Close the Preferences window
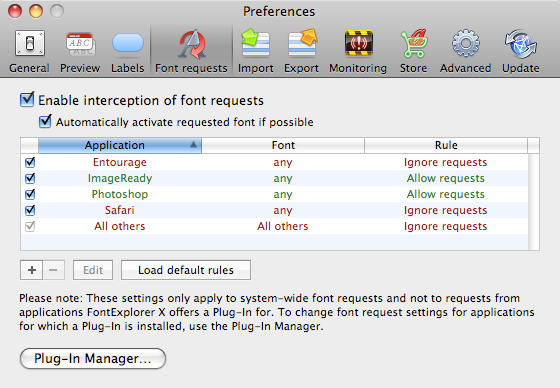This screenshot has height=388, width=560. 15,11
